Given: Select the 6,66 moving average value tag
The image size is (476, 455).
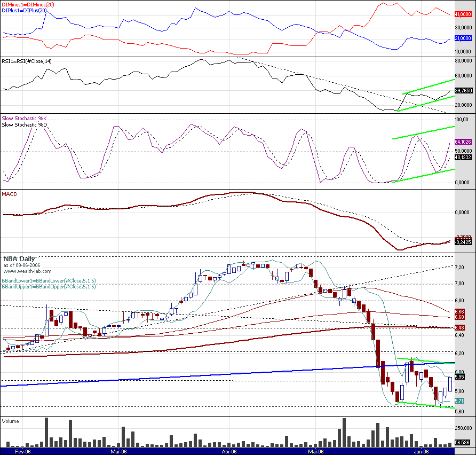Looking at the screenshot, I should coord(459,312).
